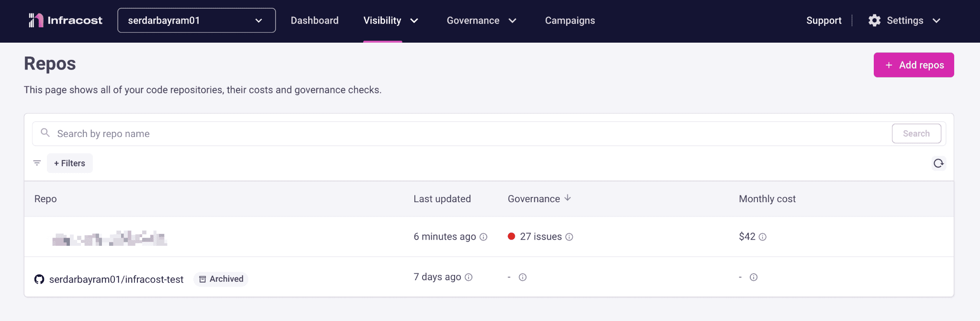This screenshot has height=321, width=980.
Task: Expand the Settings chevron arrow
Action: [936, 21]
